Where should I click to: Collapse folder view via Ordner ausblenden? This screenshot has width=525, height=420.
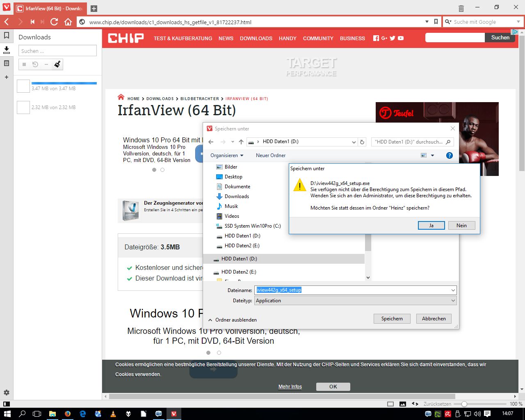[x=233, y=320]
